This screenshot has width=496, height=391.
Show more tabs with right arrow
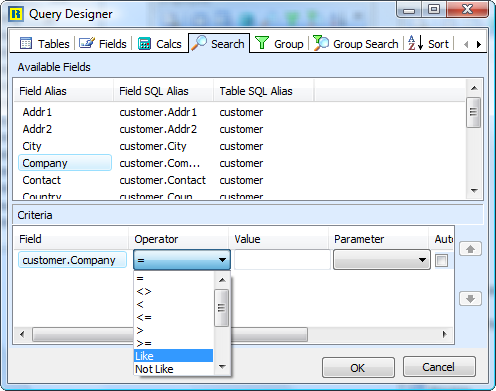pyautogui.click(x=479, y=44)
